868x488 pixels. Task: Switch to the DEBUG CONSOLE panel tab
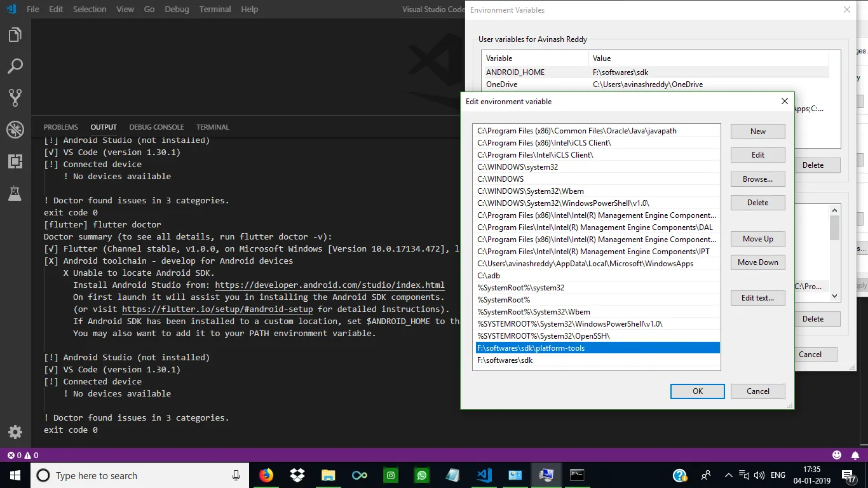(156, 127)
